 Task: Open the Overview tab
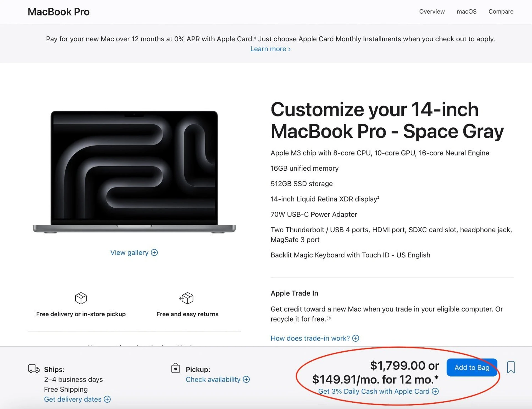point(432,12)
